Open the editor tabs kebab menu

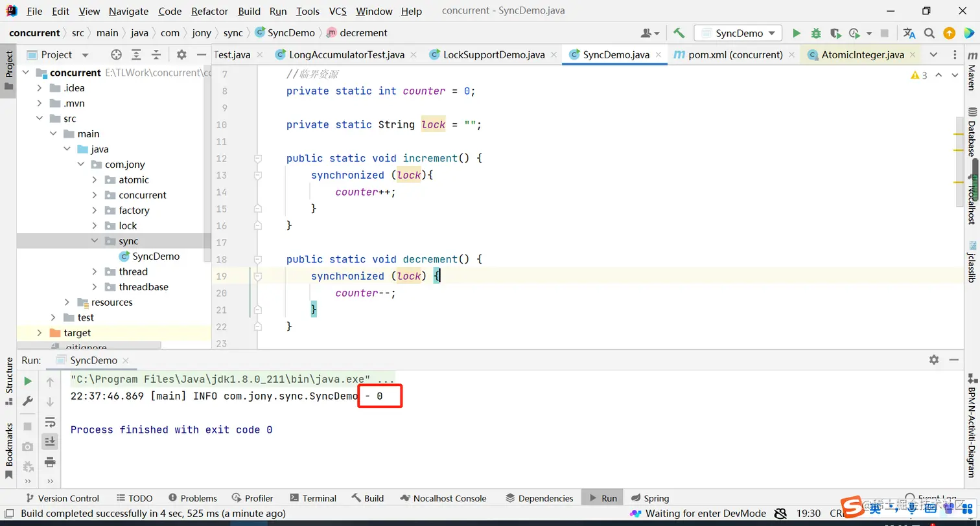(955, 55)
